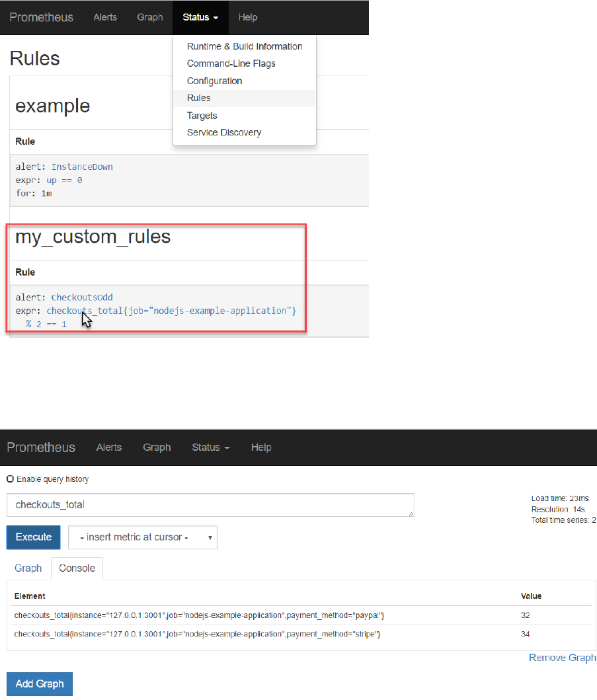Open Graph in the top navbar
This screenshot has height=700, width=597.
coord(149,17)
